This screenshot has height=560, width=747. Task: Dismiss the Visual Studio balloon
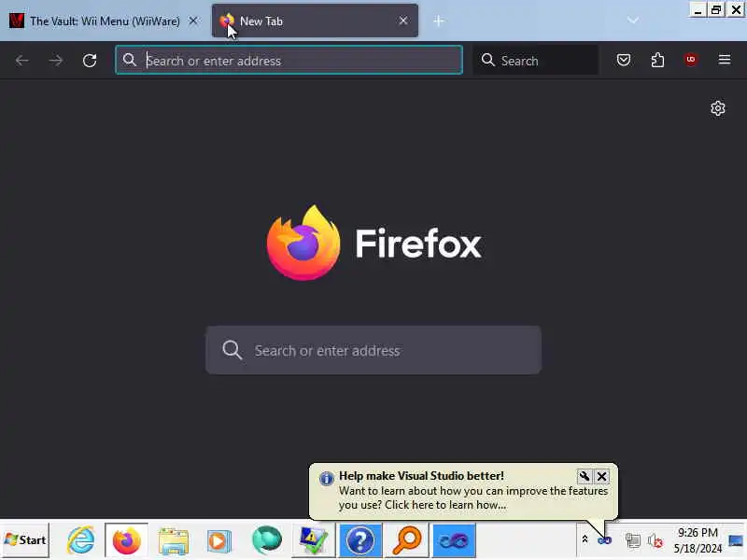click(x=601, y=476)
